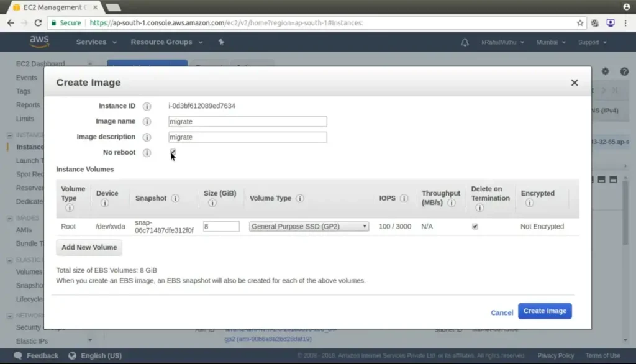636x364 pixels.
Task: Click info icon beside IOPS column header
Action: point(404,198)
